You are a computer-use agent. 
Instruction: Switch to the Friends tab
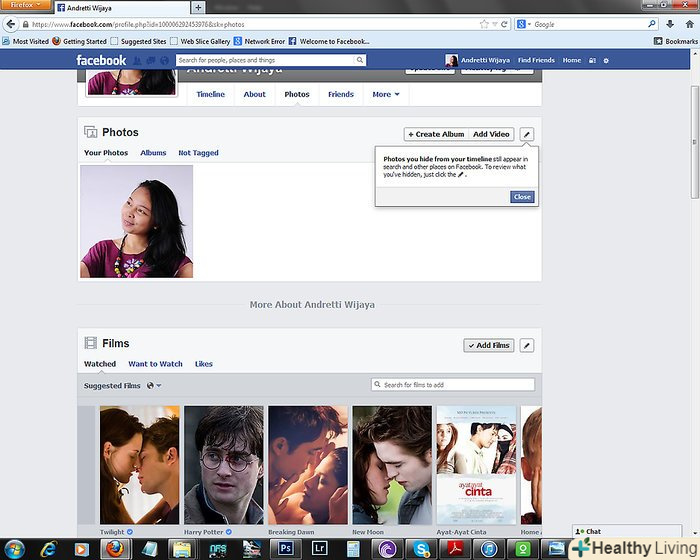[x=341, y=94]
